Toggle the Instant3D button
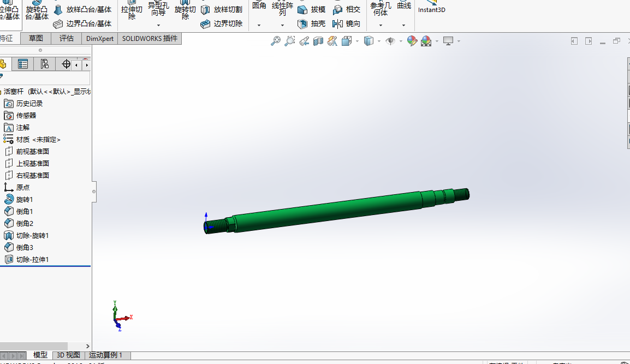This screenshot has height=364, width=630. (x=431, y=7)
